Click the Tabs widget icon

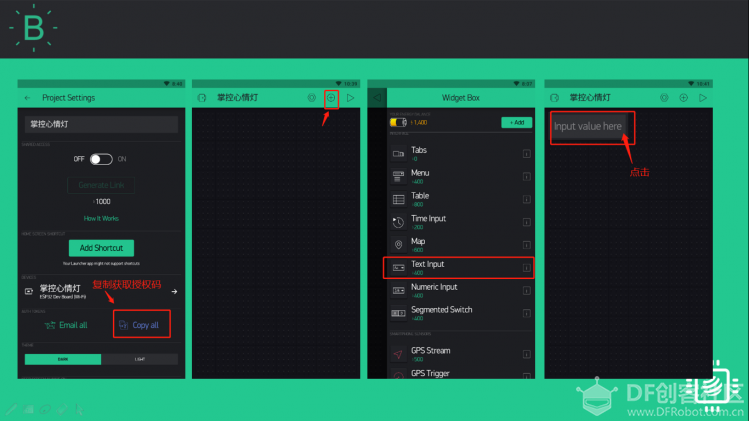pos(398,154)
